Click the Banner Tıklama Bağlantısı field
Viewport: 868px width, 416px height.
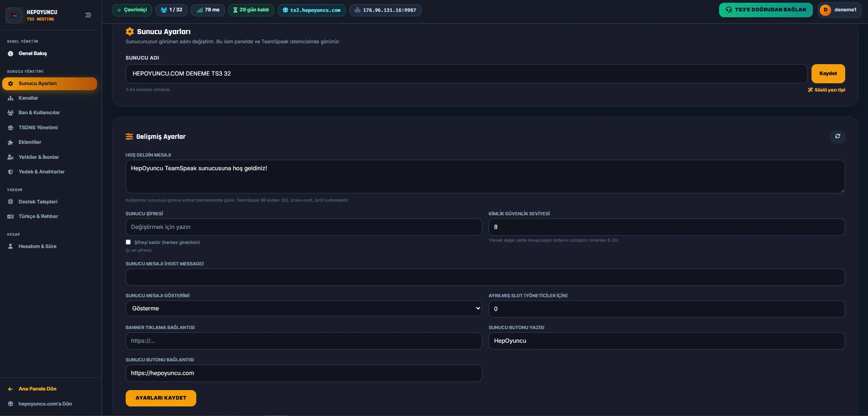point(304,341)
